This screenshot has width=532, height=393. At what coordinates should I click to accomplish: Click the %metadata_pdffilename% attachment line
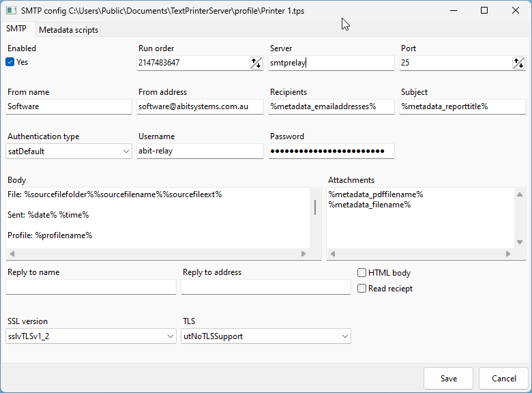[x=376, y=194]
